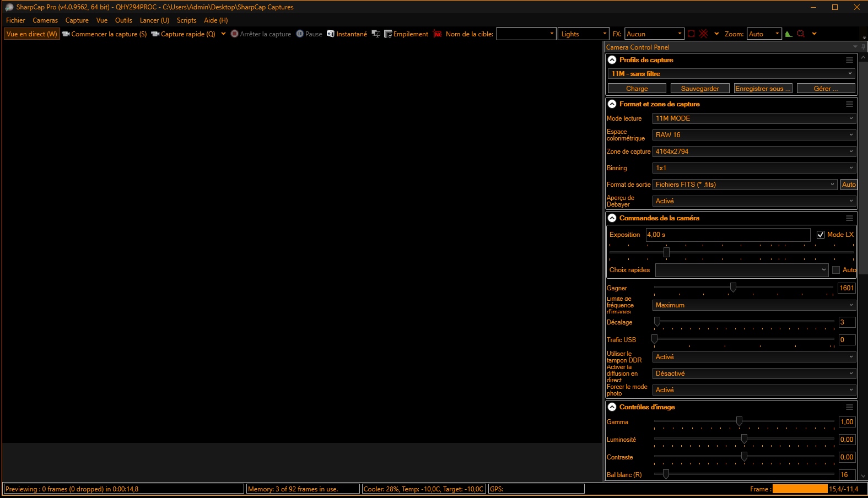Click the Gamma slider handle
868x498 pixels.
739,421
